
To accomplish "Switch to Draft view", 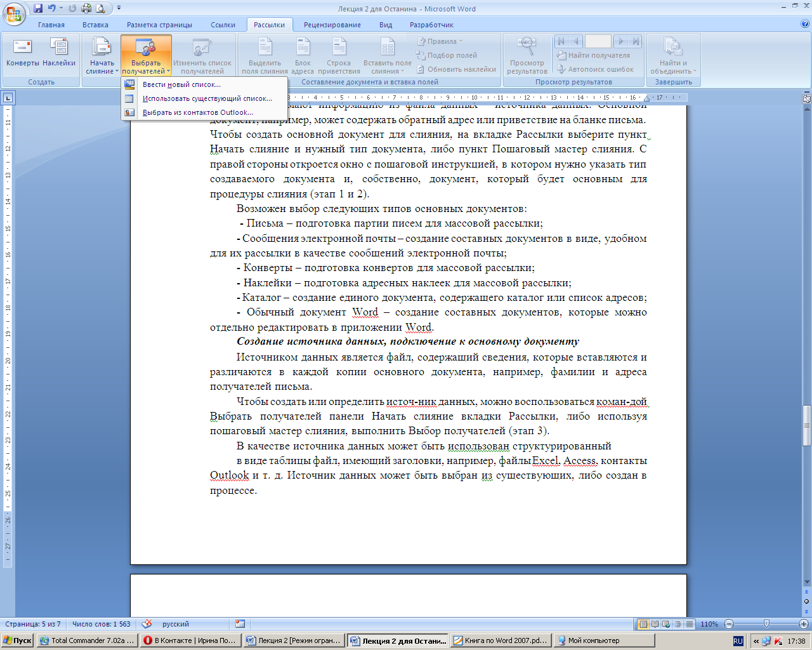I will pos(690,624).
